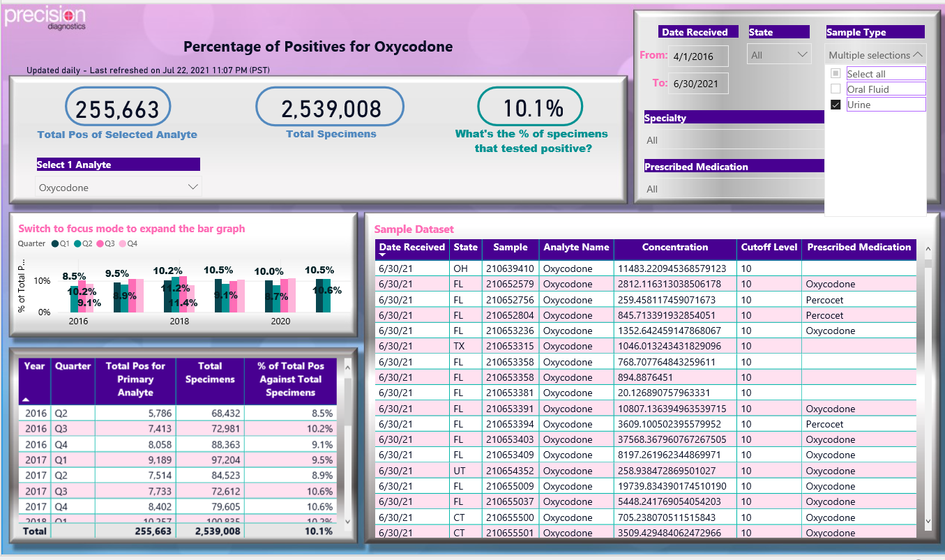945x560 pixels.
Task: Click sample 210653391 cell
Action: click(x=510, y=409)
